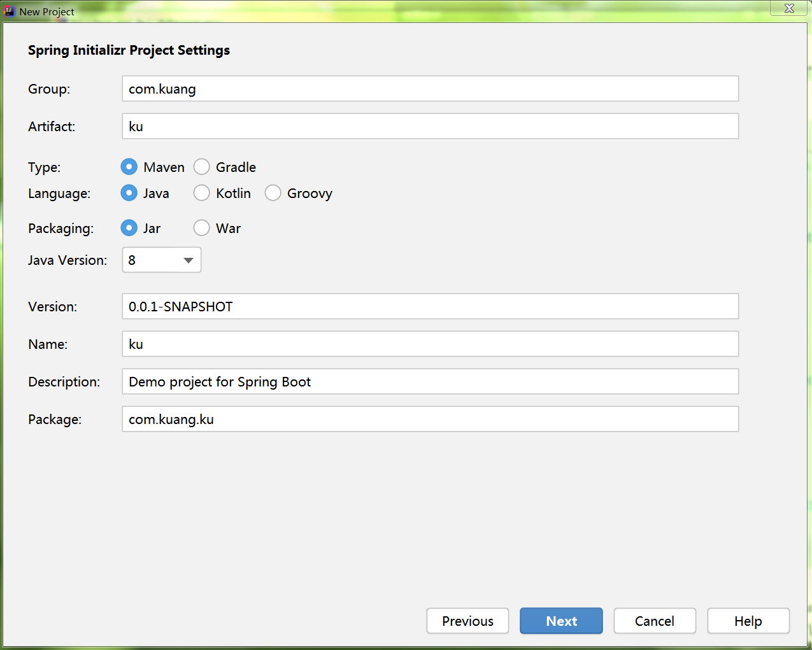Click the Artifact input field
Screen dimensions: 812x650
(430, 126)
